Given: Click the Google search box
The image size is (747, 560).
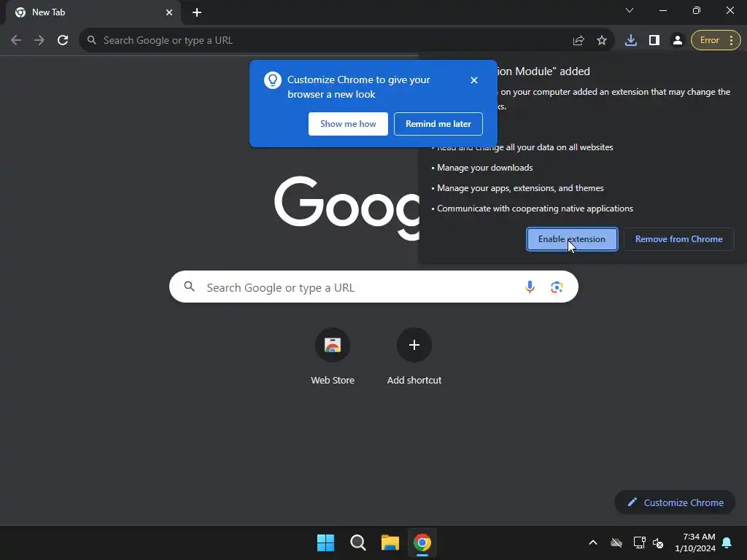Looking at the screenshot, I should [373, 287].
